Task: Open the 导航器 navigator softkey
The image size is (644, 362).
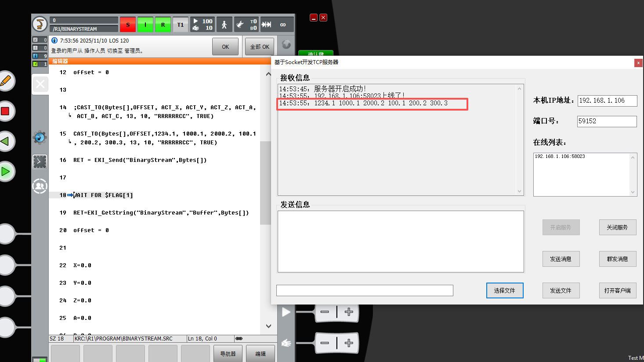Action: [x=228, y=353]
